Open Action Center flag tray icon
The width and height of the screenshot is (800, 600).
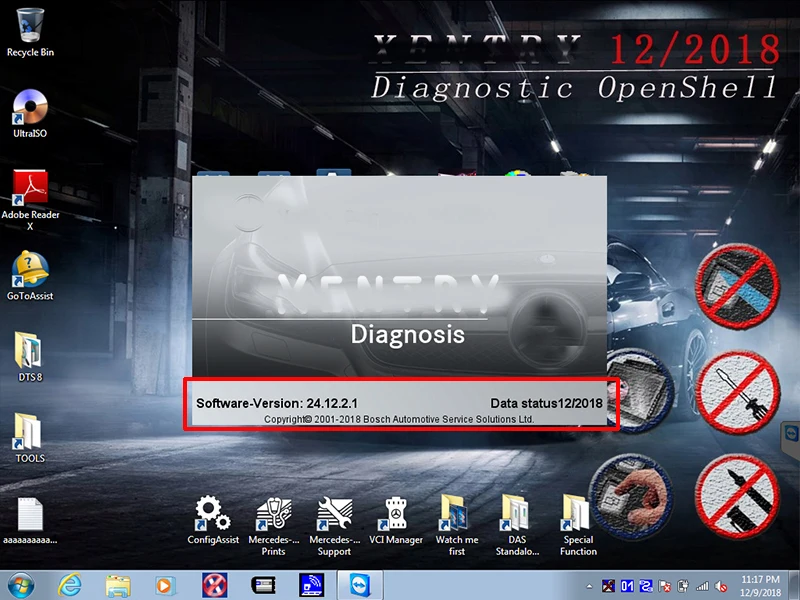coord(665,586)
